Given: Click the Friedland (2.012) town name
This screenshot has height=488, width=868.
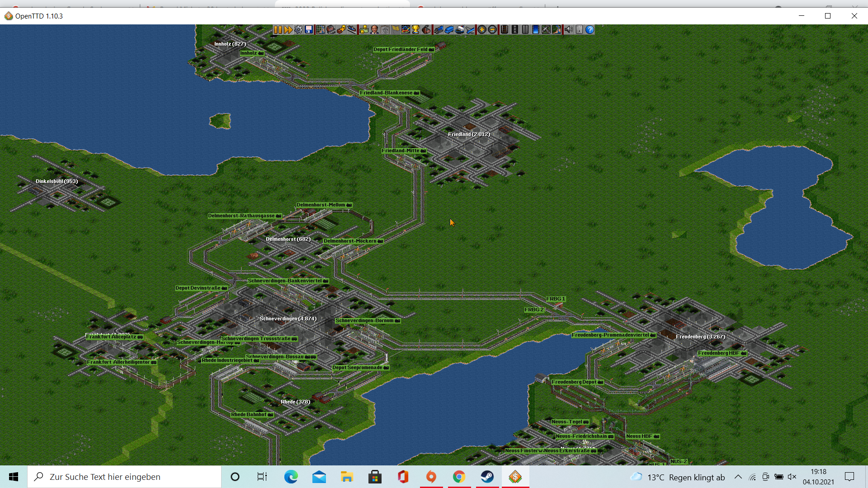Looking at the screenshot, I should 469,135.
